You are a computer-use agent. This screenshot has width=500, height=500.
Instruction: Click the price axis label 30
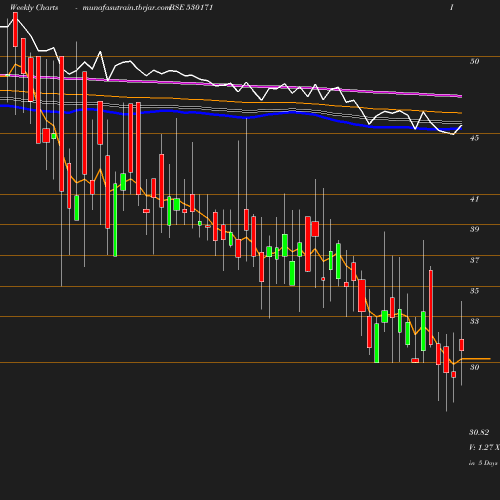click(x=474, y=367)
